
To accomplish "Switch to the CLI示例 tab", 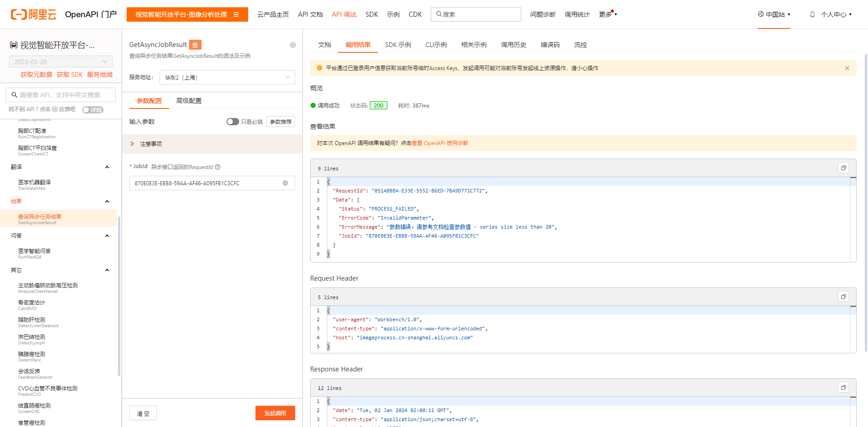I will coord(436,45).
